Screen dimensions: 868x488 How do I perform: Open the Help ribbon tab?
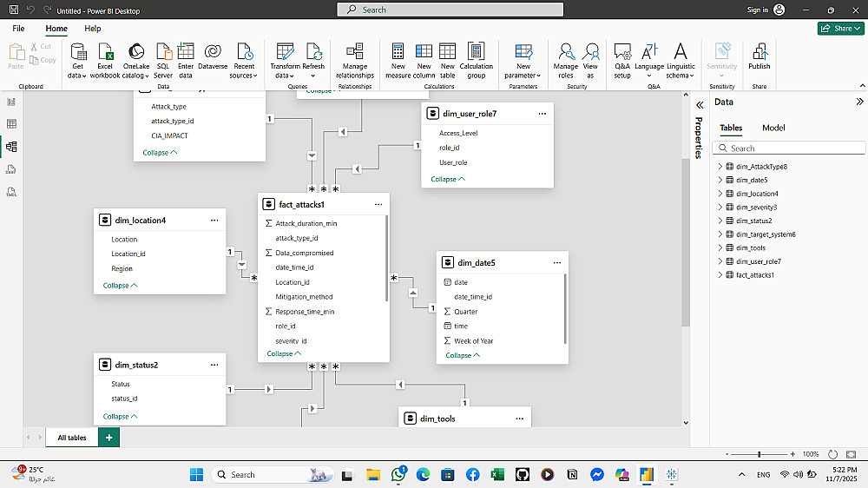[92, 29]
